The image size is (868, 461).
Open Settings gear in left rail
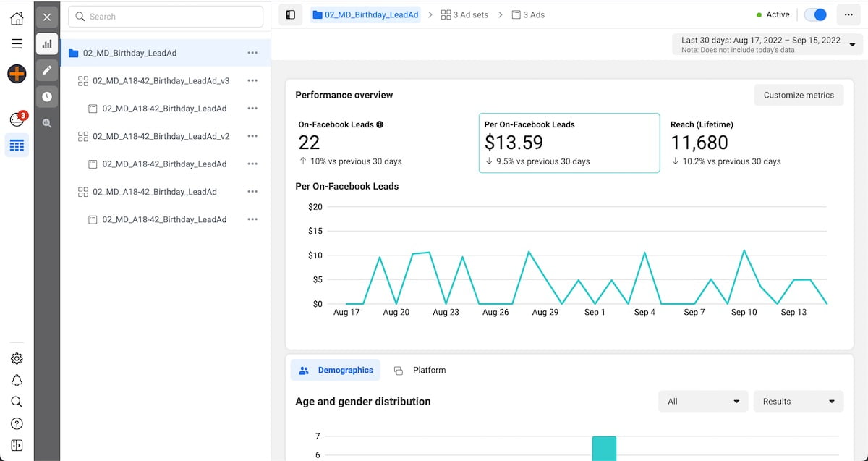pos(17,358)
